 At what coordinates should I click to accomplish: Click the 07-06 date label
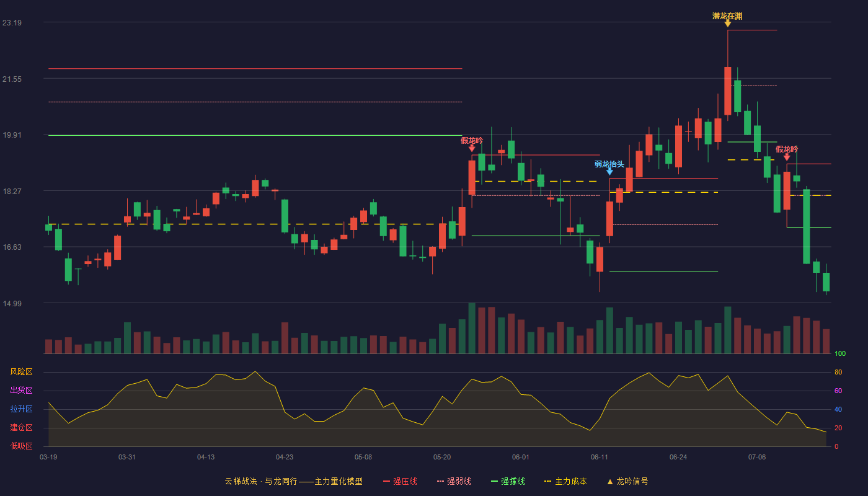[x=757, y=457]
